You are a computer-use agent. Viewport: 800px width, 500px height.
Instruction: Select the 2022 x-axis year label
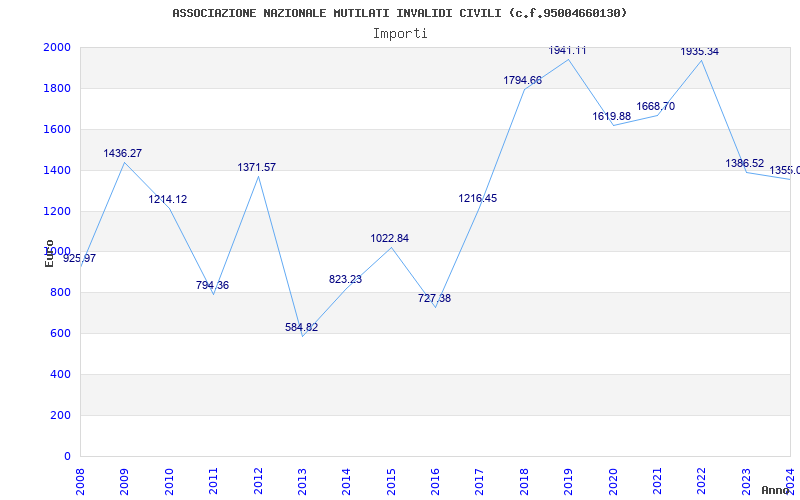click(702, 482)
